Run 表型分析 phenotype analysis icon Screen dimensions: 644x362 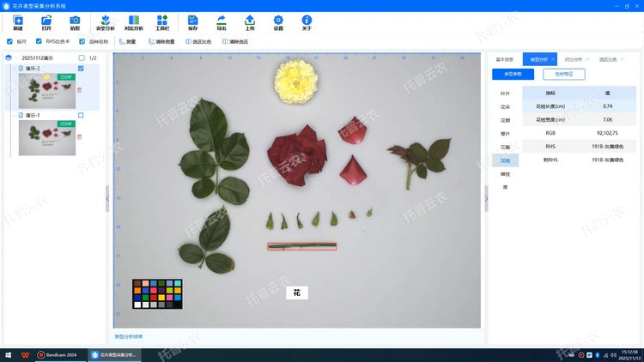tap(105, 21)
